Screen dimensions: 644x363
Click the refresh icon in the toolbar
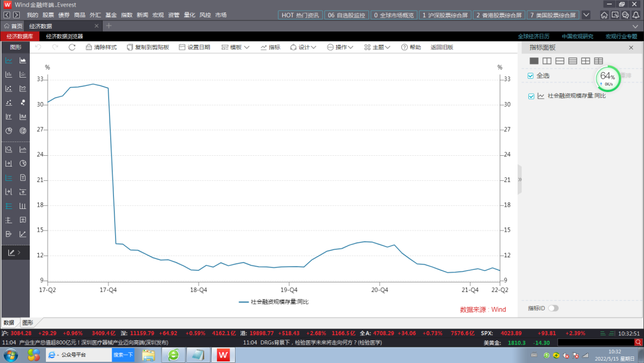pyautogui.click(x=72, y=47)
